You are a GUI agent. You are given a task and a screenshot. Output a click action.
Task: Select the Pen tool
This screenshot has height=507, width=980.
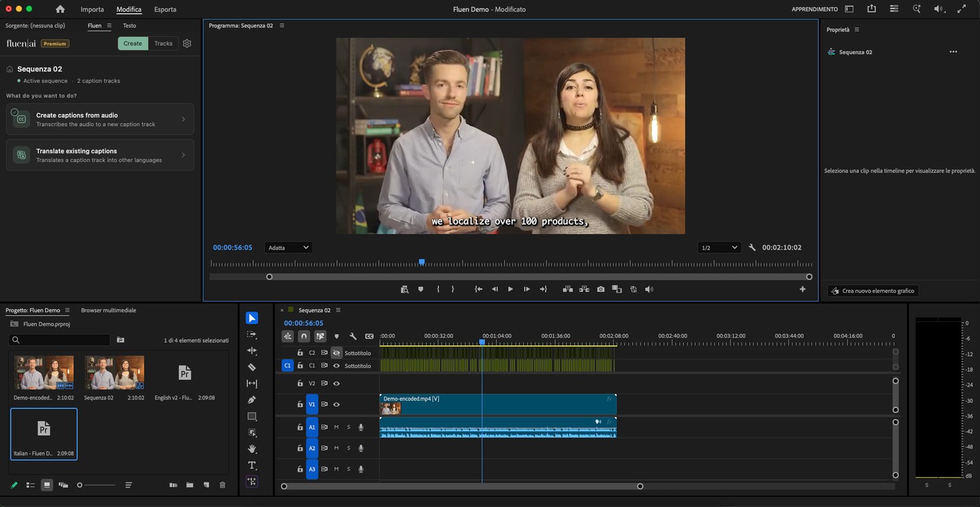point(252,400)
